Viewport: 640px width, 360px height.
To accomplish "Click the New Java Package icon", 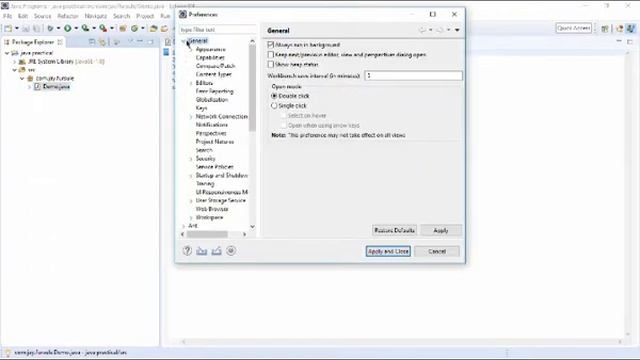I will (123, 28).
